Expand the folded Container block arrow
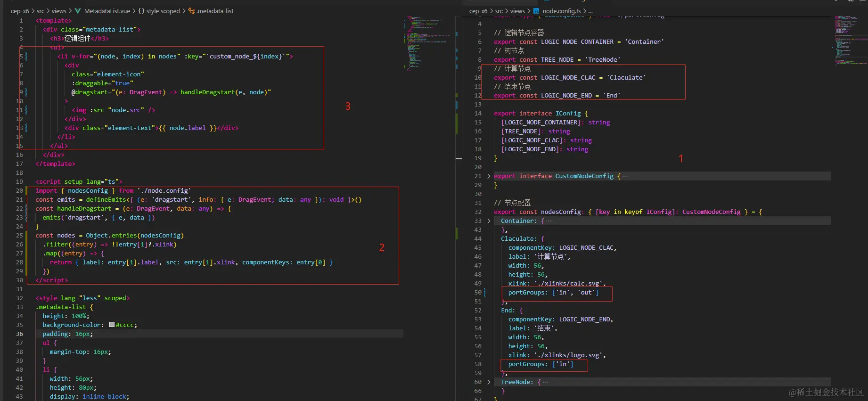The width and height of the screenshot is (868, 401). (489, 221)
